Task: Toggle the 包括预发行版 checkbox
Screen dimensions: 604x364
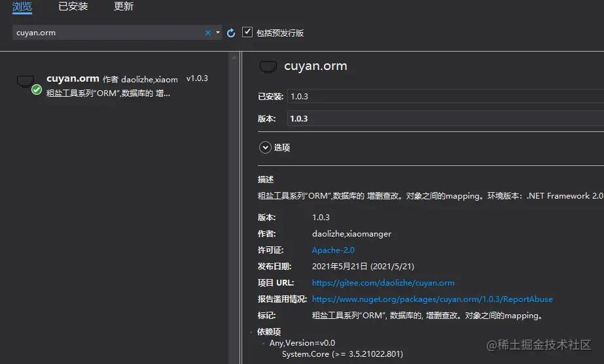Action: [x=247, y=32]
